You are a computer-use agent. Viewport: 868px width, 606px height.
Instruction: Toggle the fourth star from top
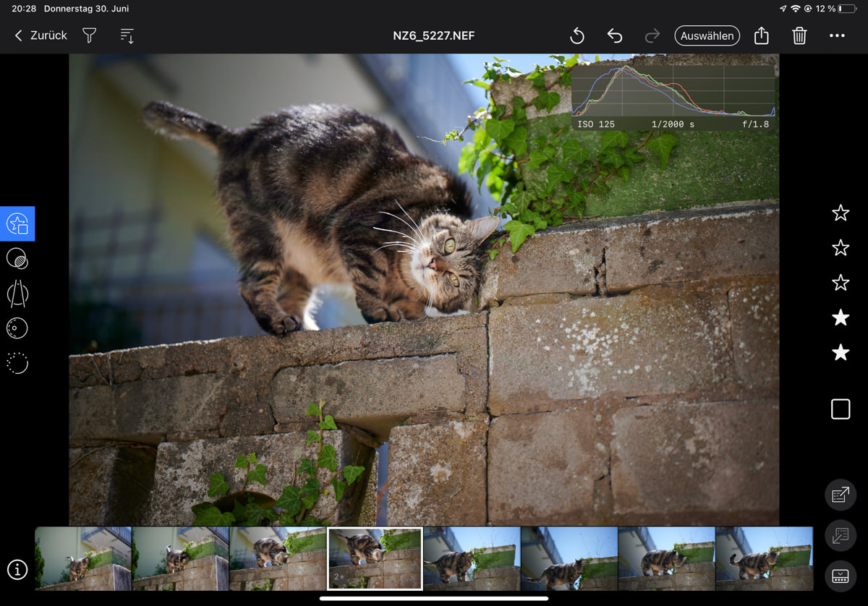click(x=840, y=317)
